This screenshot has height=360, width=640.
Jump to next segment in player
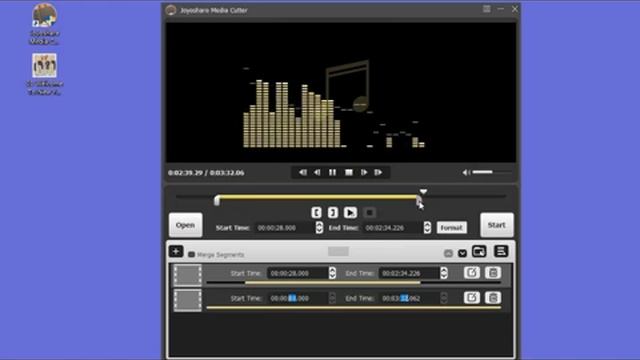point(378,173)
